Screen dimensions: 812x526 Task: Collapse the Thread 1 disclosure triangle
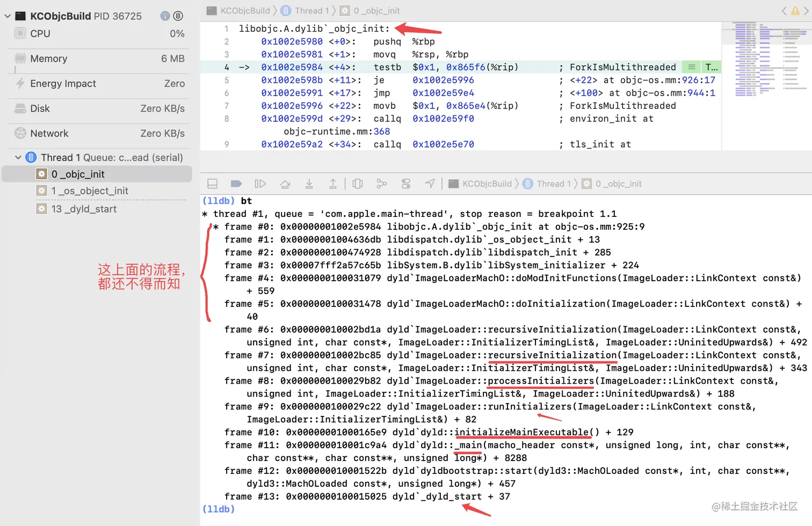tap(18, 157)
